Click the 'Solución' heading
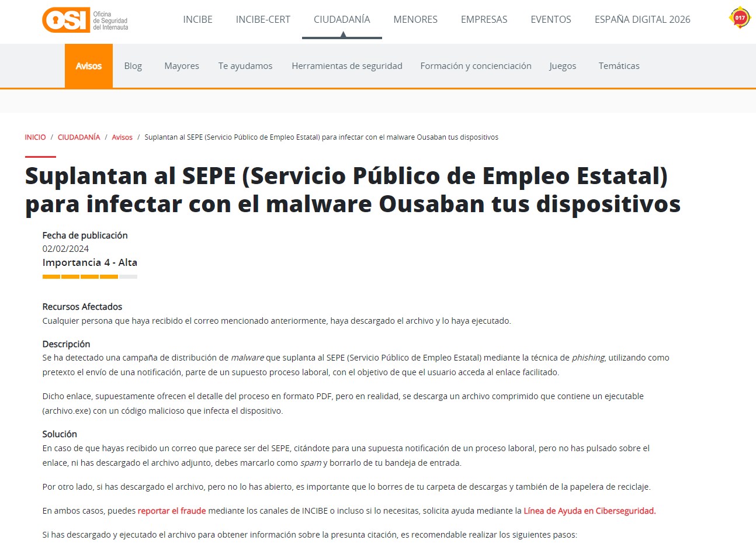 coord(60,434)
